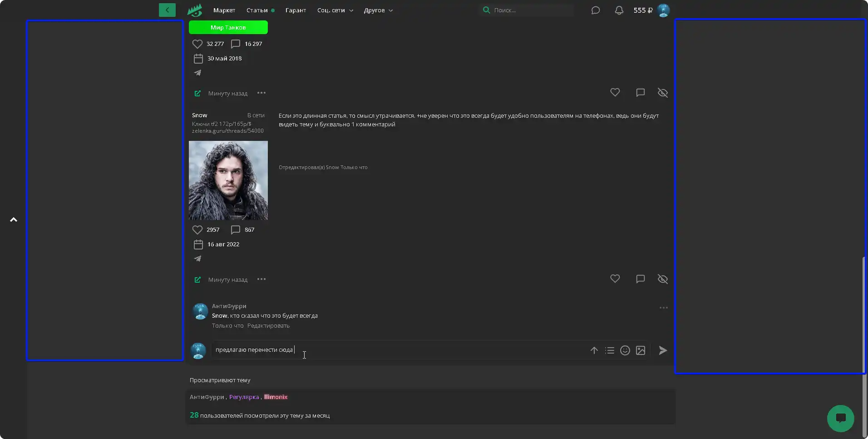The width and height of the screenshot is (868, 439).
Task: Open the green support chat widget
Action: click(840, 419)
